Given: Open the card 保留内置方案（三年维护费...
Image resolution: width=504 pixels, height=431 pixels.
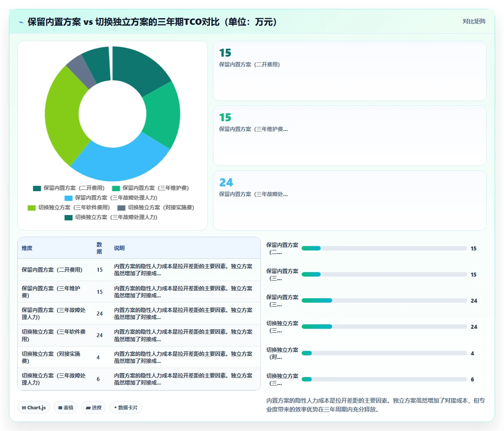Looking at the screenshot, I should click(350, 135).
